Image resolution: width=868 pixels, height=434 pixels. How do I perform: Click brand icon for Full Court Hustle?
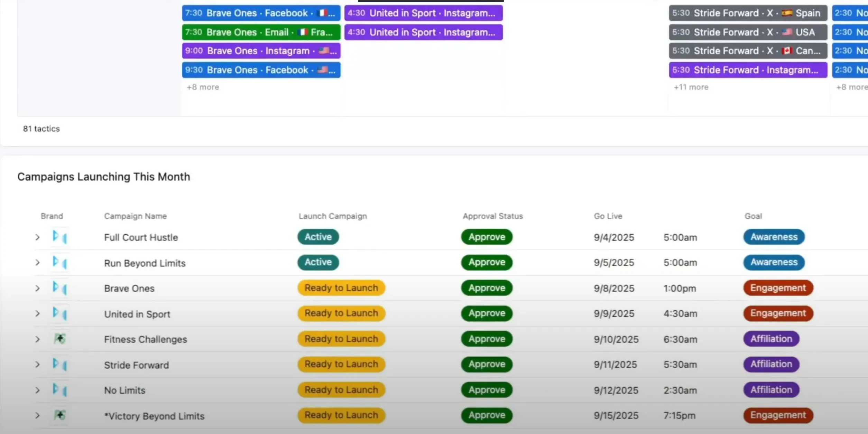(59, 237)
